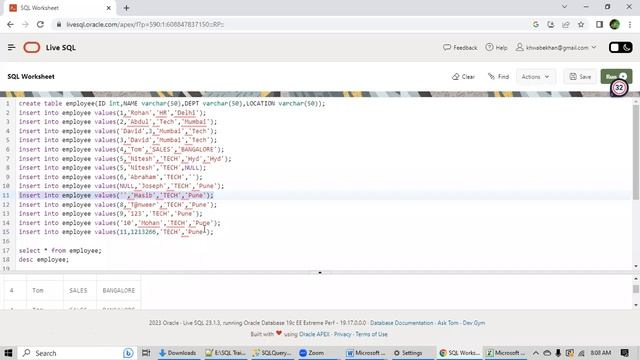Show hidden system tray icons

tap(536, 353)
